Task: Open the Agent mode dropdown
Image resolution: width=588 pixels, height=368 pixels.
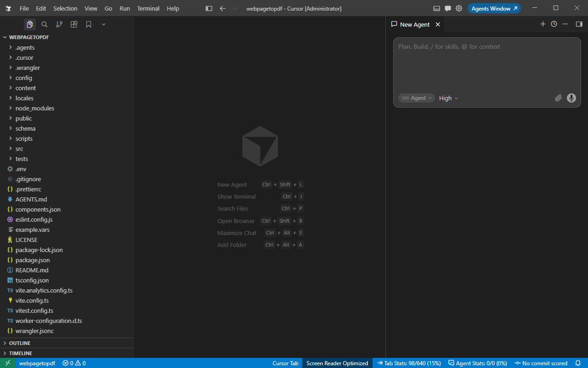Action: point(417,98)
